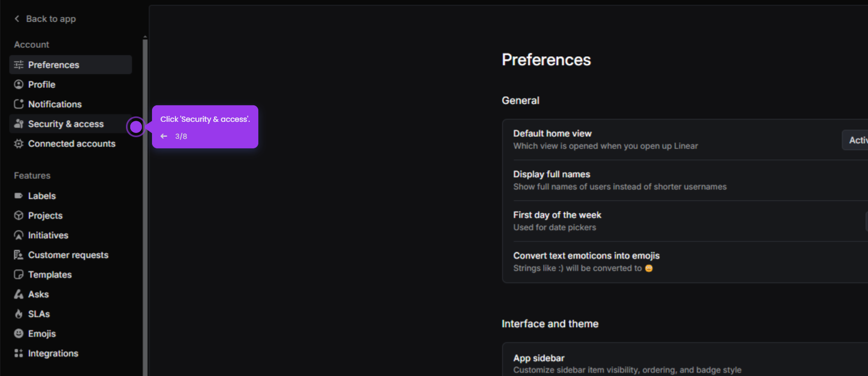868x376 pixels.
Task: Click the purple hotspot beacon beside Security & access
Action: coord(136,127)
